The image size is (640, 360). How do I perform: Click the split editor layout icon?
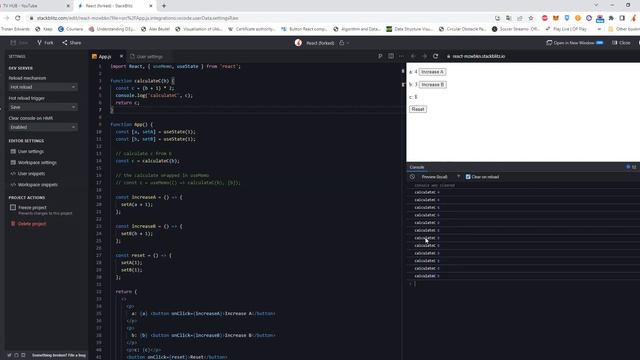tap(391, 56)
